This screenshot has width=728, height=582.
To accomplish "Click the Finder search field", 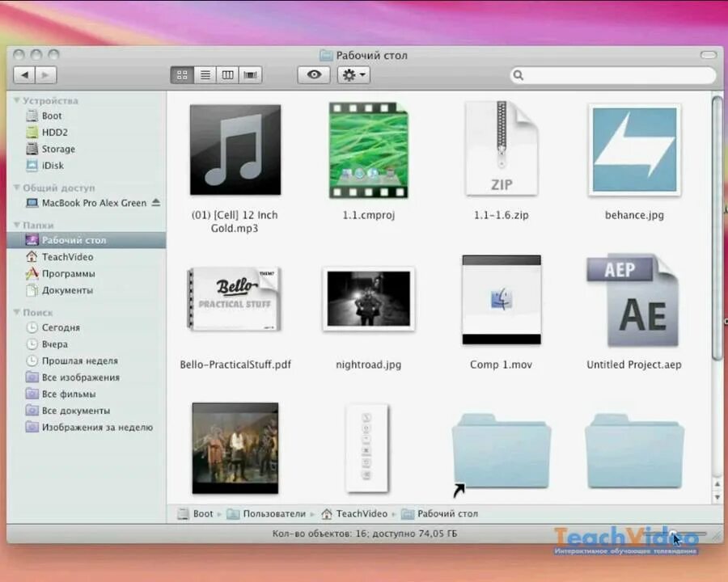I will click(613, 75).
